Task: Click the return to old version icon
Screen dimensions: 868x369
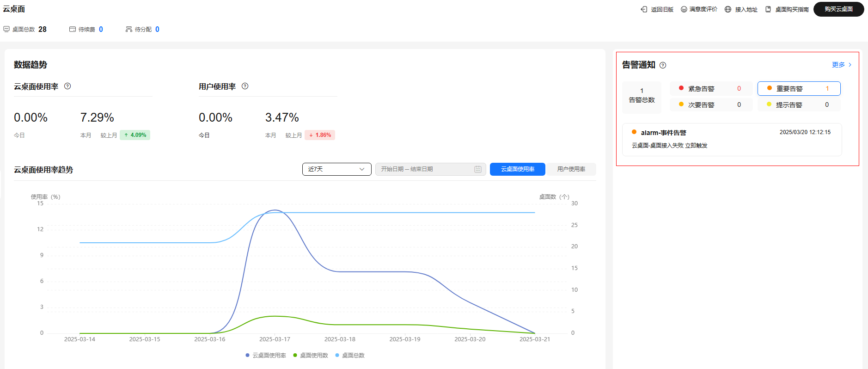Action: [644, 9]
